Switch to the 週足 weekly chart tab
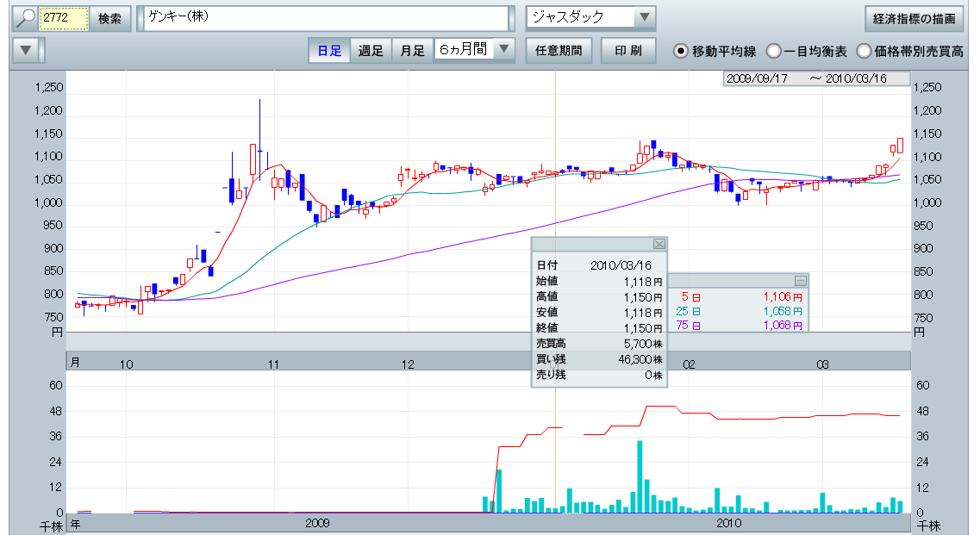980x535 pixels. [x=371, y=51]
